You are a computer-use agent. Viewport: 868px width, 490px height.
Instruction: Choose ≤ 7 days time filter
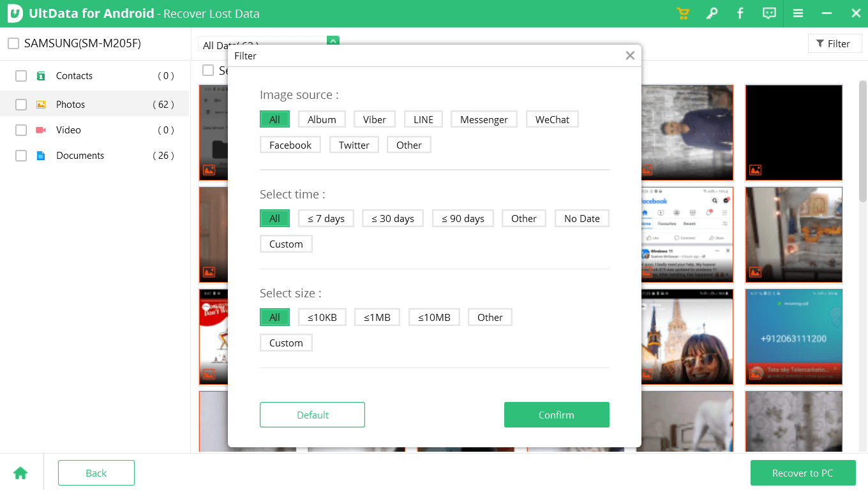(x=326, y=218)
